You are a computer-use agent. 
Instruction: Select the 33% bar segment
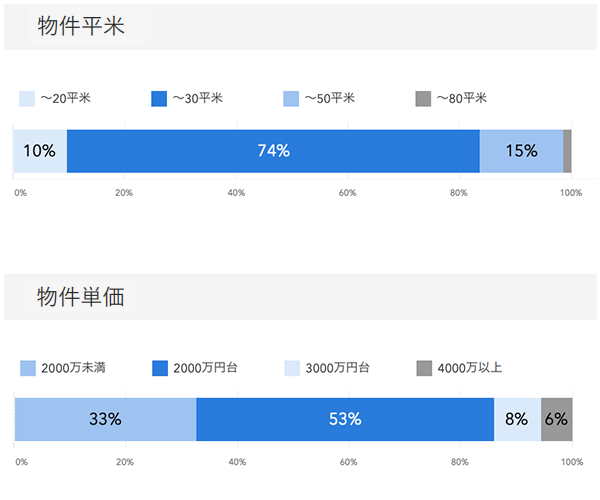point(105,419)
